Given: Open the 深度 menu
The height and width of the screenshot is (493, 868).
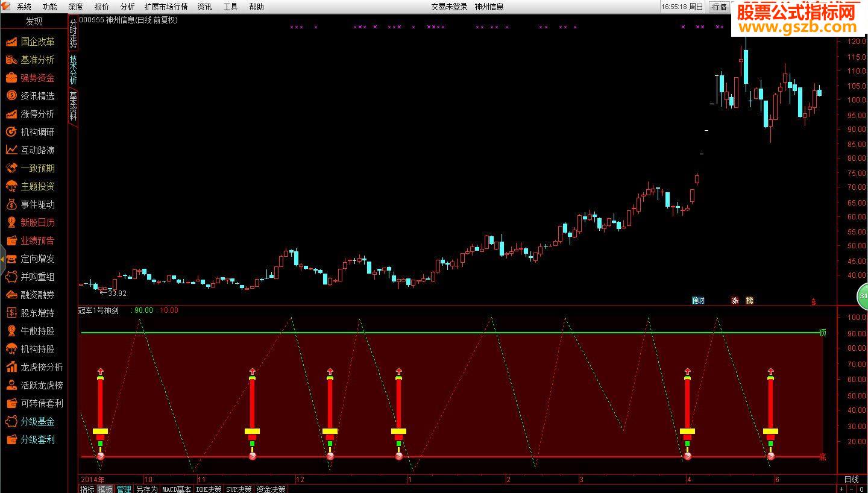Looking at the screenshot, I should point(76,7).
